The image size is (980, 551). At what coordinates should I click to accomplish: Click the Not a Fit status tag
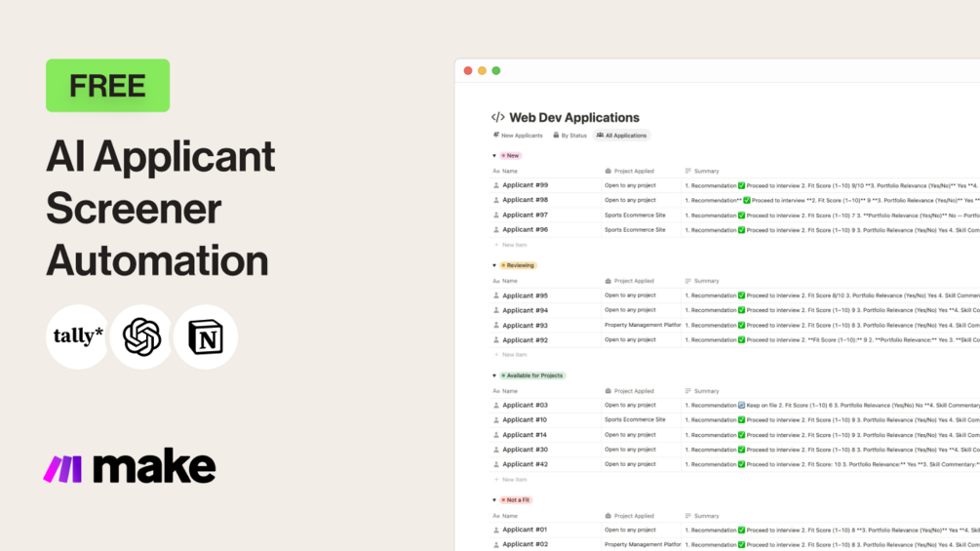(x=516, y=499)
